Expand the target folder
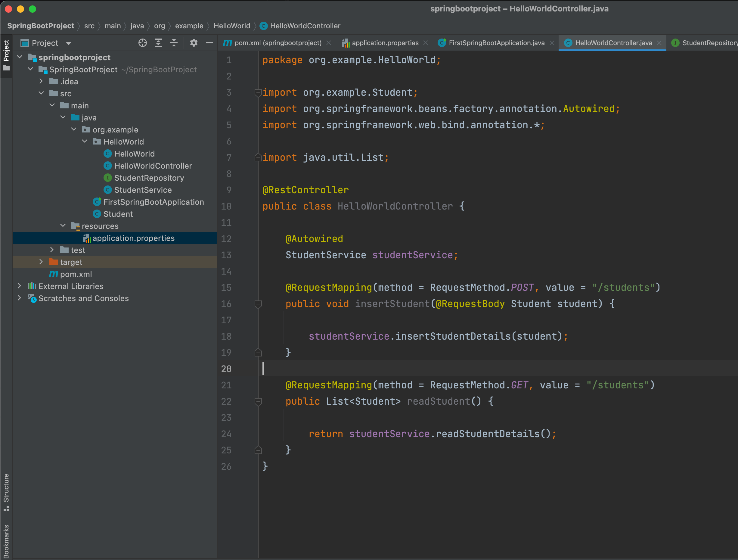This screenshot has width=738, height=560. (x=41, y=262)
